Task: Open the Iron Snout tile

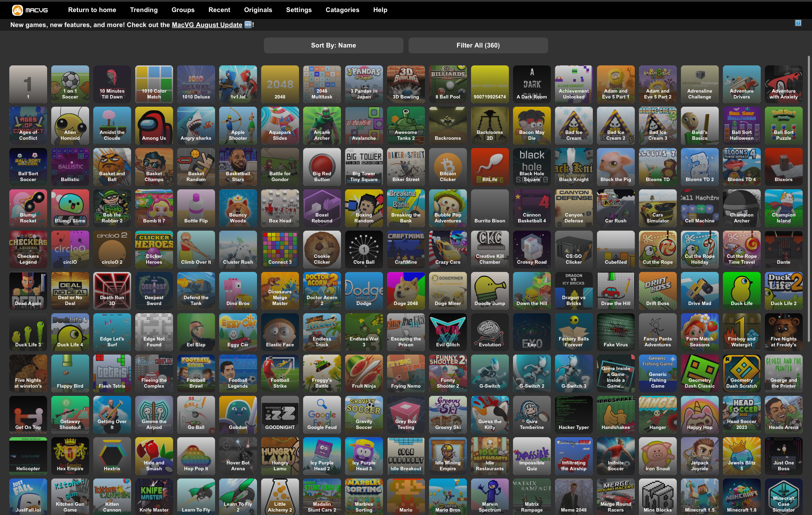Action: [658, 456]
